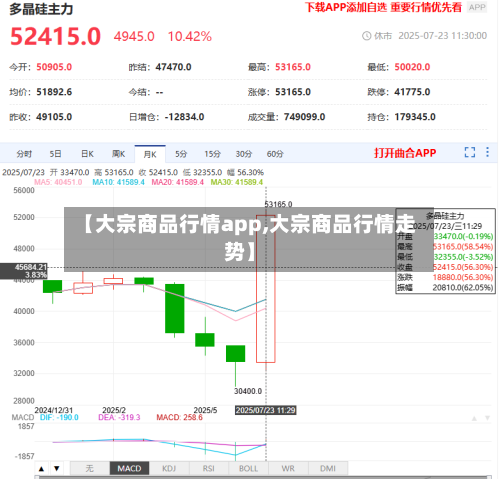Click the DIF: -190.0 label
500x479 pixels.
pyautogui.click(x=59, y=417)
